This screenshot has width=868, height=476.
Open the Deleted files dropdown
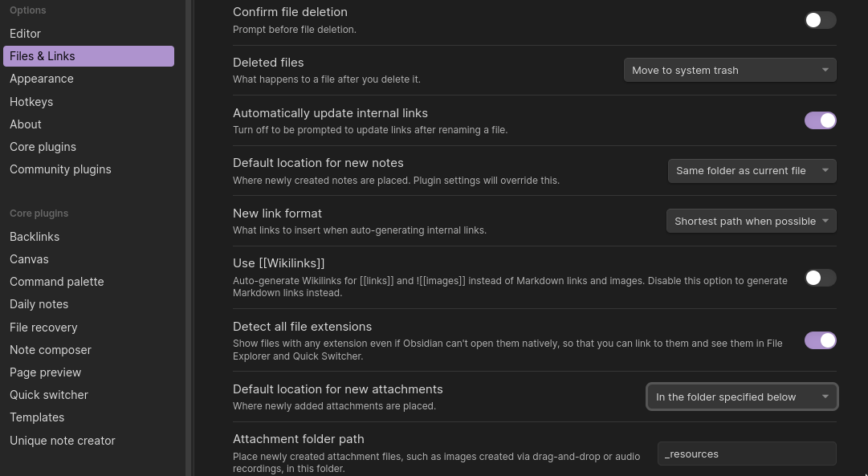[x=729, y=70]
